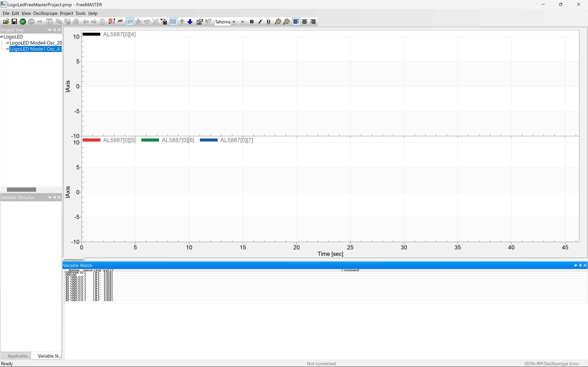
Task: Open the Variable Watch panel dropdown menu
Action: 576,265
